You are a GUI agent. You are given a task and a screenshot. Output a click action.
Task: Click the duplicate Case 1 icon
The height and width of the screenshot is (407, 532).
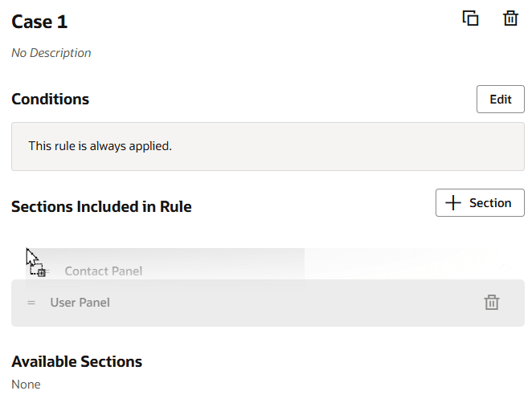click(x=471, y=18)
